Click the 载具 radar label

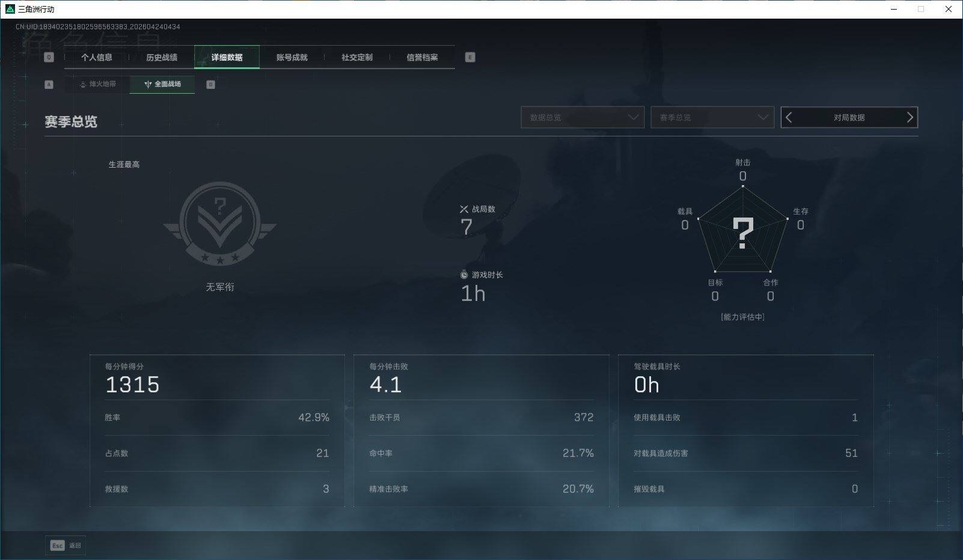(685, 212)
